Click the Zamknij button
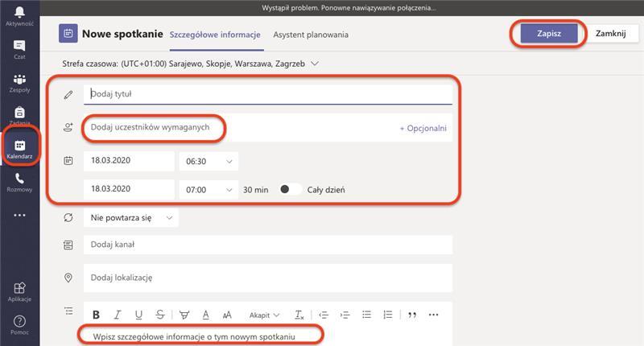Image resolution: width=644 pixels, height=346 pixels. coord(610,34)
